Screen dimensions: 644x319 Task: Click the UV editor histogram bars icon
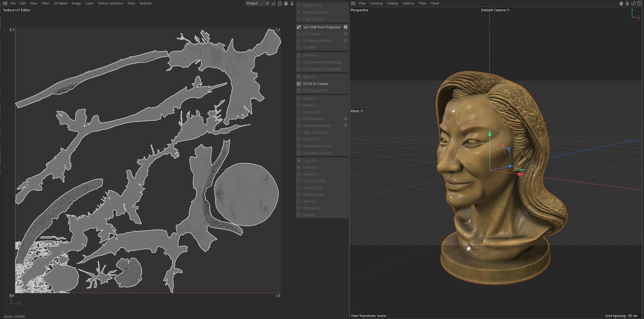pyautogui.click(x=274, y=3)
